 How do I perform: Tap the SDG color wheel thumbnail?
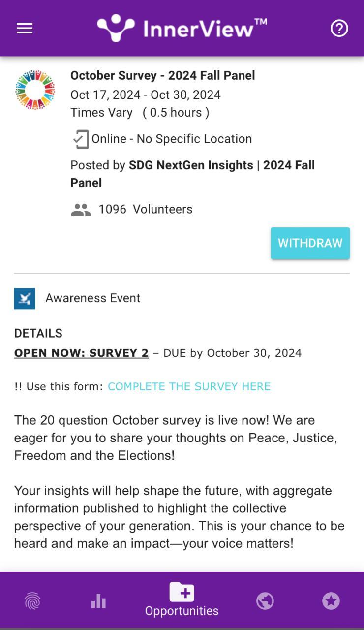click(35, 90)
